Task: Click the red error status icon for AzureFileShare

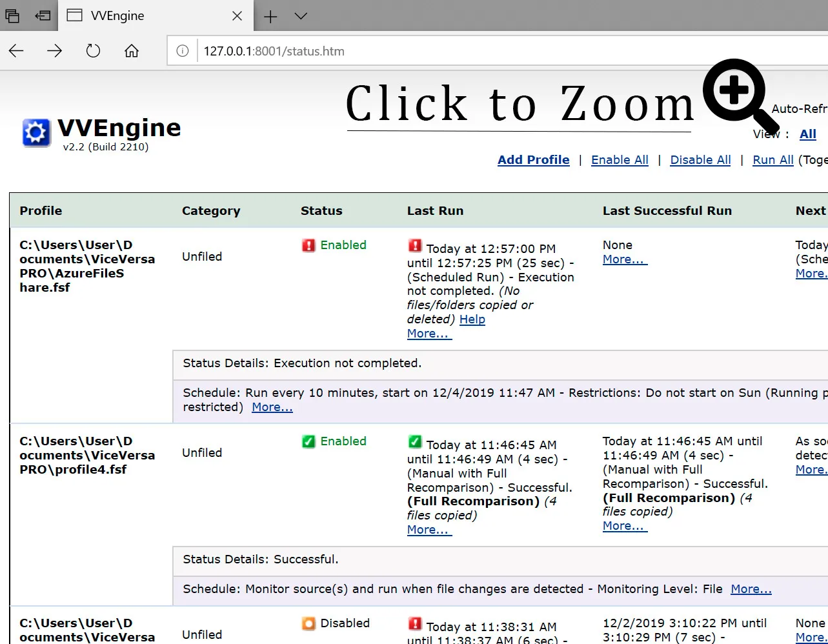Action: click(x=308, y=245)
